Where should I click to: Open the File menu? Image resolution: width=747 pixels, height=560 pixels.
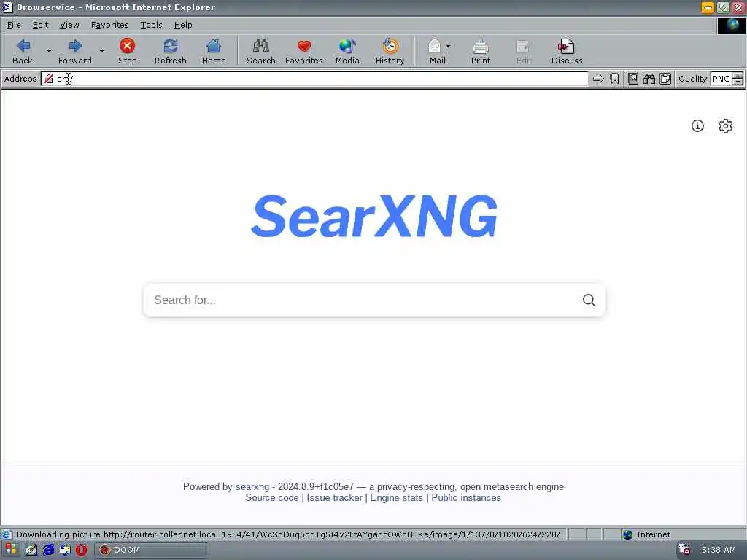point(14,25)
